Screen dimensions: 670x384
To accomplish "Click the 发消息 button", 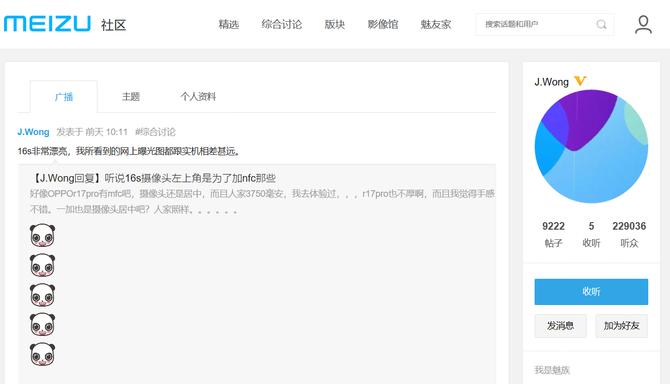I will [560, 326].
